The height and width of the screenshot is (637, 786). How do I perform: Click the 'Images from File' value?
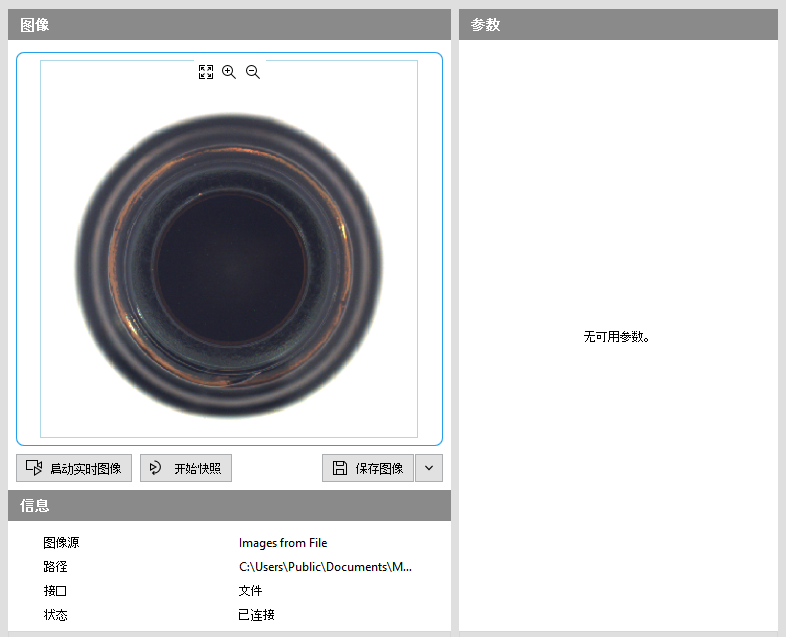click(x=283, y=543)
